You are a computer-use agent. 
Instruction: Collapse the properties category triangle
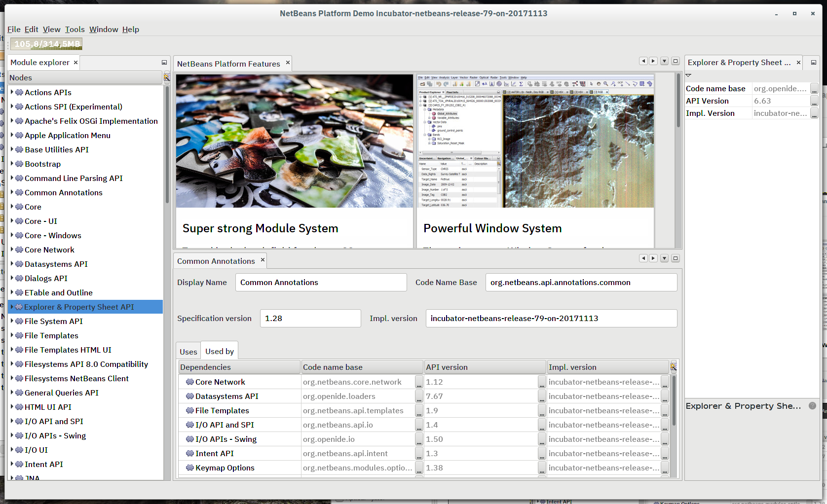point(688,75)
